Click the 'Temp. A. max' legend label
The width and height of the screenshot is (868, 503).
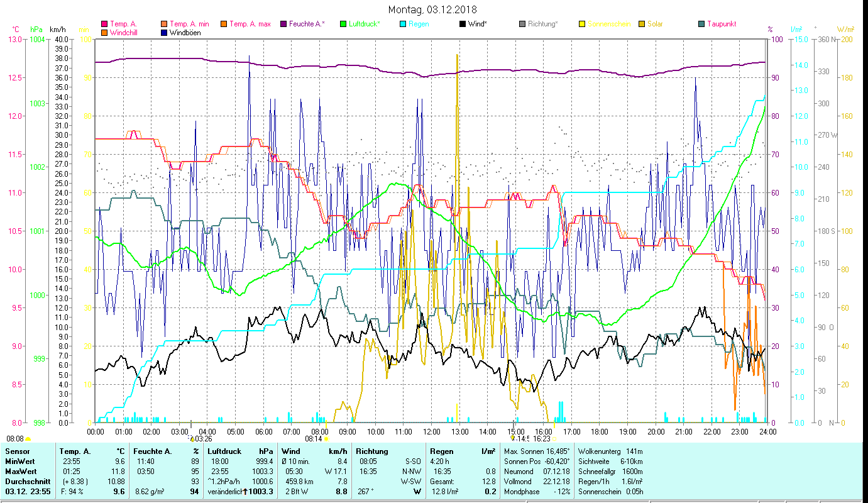(250, 25)
